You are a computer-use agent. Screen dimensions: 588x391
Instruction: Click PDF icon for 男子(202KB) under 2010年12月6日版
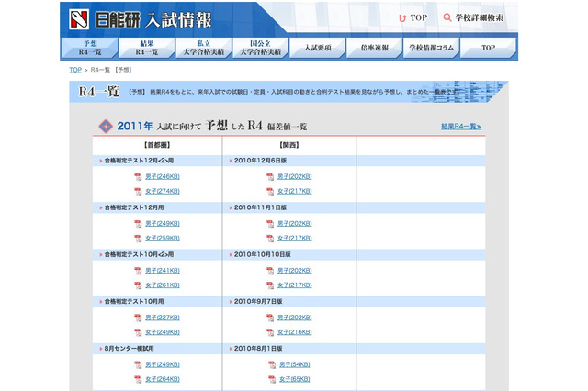[270, 177]
